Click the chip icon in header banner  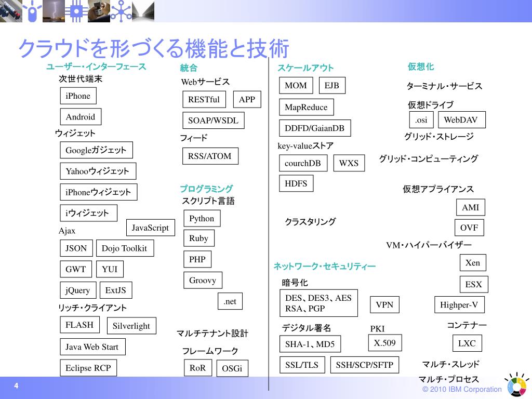[76, 11]
